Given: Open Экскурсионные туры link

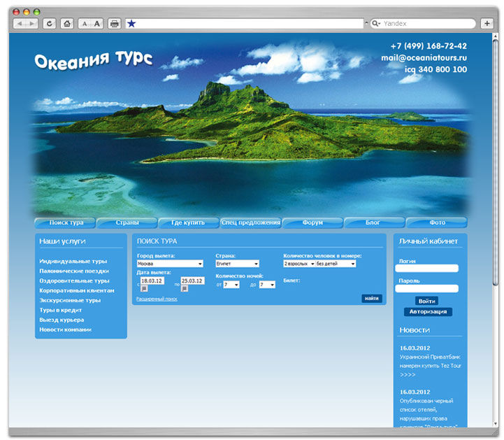Looking at the screenshot, I should (x=70, y=300).
